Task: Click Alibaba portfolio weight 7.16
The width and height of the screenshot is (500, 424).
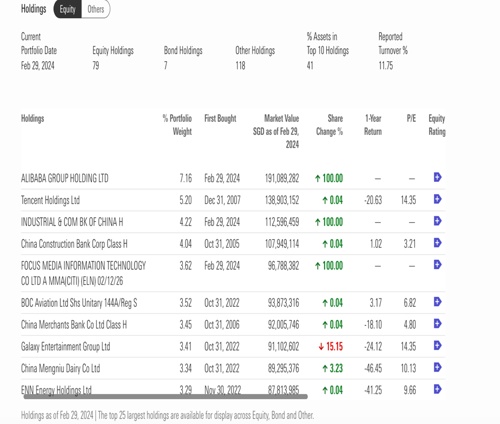Action: coord(186,178)
